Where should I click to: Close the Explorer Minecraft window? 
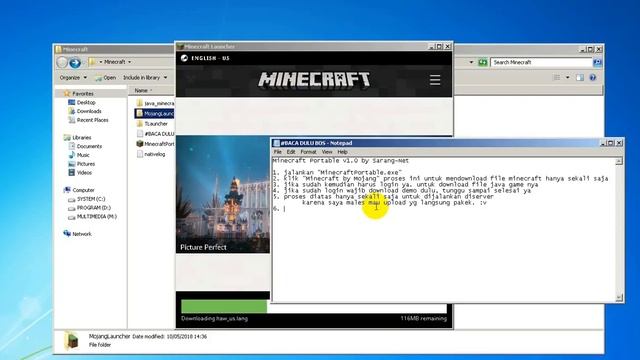tap(599, 49)
